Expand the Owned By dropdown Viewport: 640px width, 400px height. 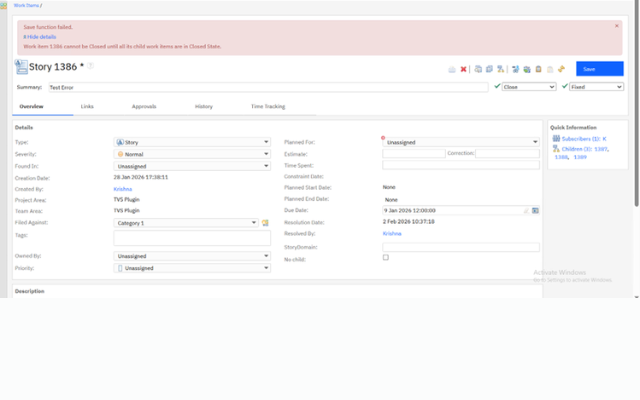[x=192, y=256]
